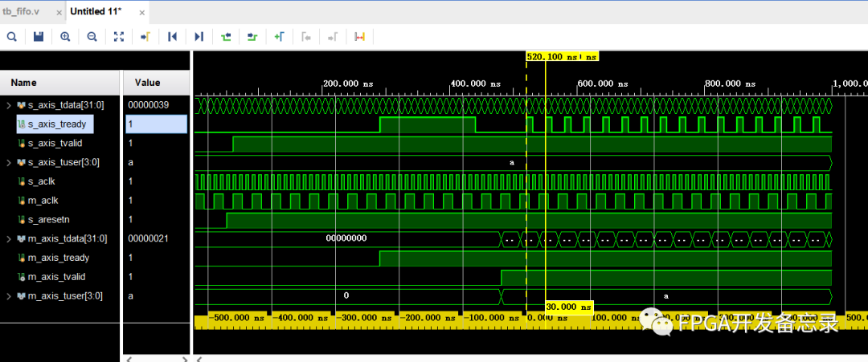Switch to the tb_fifo.v tab
The width and height of the screenshot is (868, 362).
pyautogui.click(x=22, y=12)
